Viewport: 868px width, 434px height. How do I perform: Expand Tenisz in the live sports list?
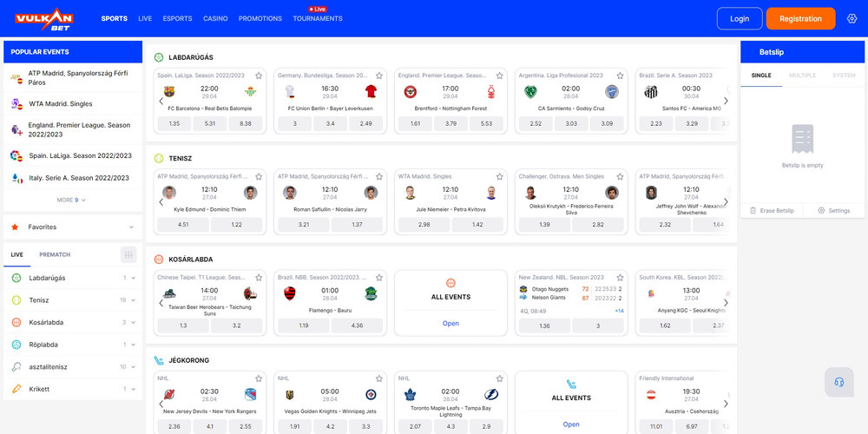tap(132, 300)
